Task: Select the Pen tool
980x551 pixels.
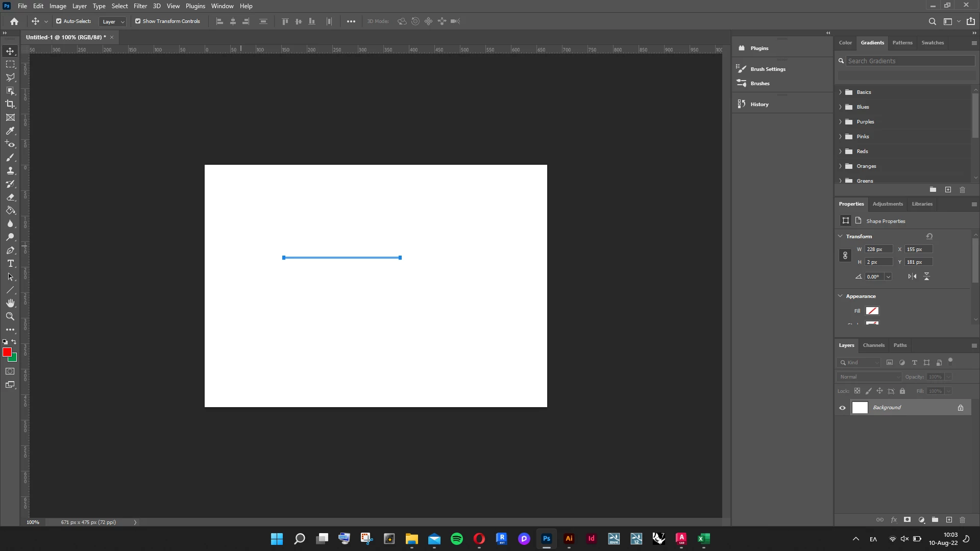Action: [x=10, y=251]
